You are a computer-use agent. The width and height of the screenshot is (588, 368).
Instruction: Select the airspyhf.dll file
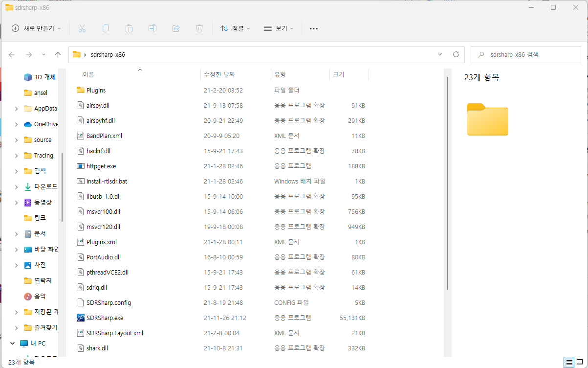coord(101,120)
